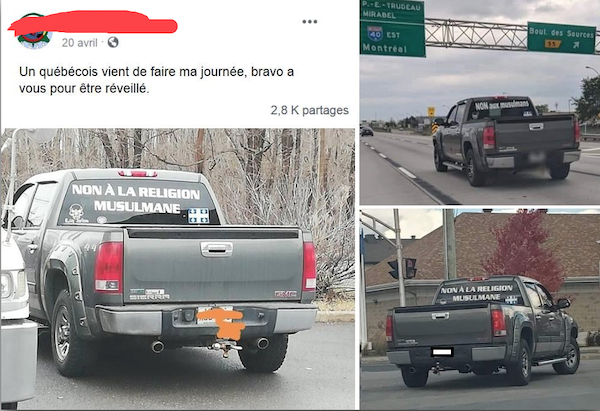The image size is (600, 411).
Task: Open the intersection photo with red tree
Action: pos(480,309)
